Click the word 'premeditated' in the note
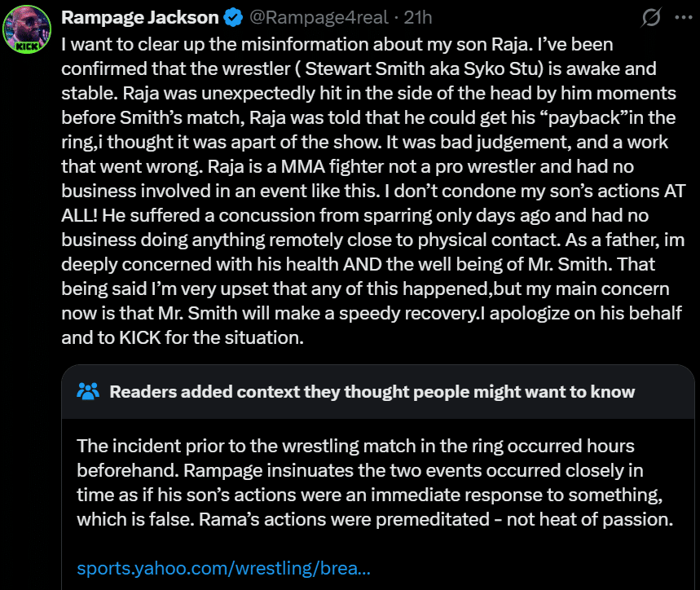The width and height of the screenshot is (700, 590). pos(433,519)
